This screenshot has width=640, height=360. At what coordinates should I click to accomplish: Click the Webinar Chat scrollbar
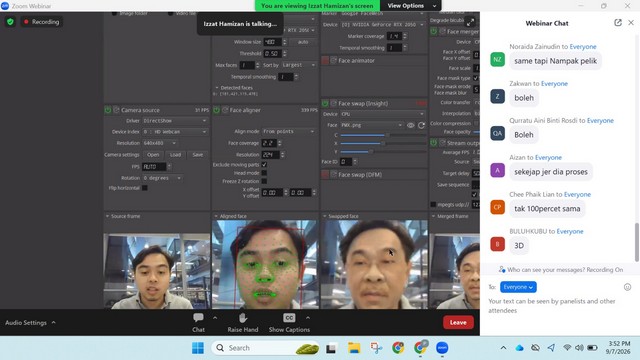636,242
